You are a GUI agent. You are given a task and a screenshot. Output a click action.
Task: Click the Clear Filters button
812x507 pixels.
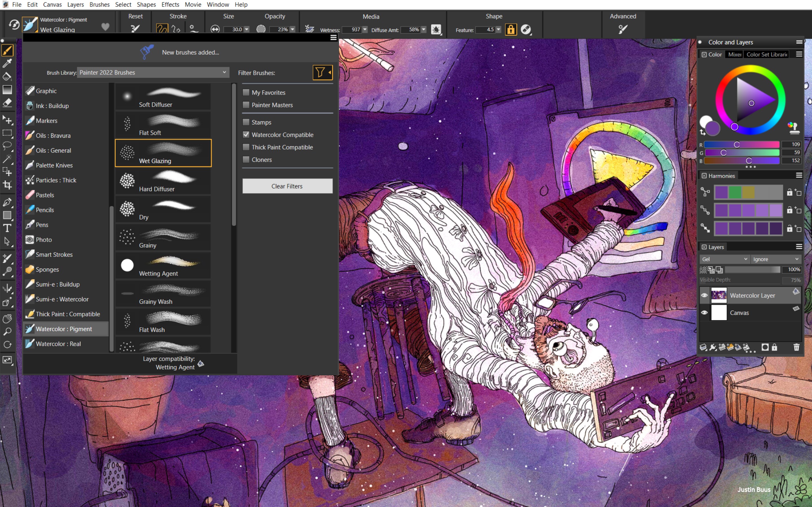tap(287, 186)
